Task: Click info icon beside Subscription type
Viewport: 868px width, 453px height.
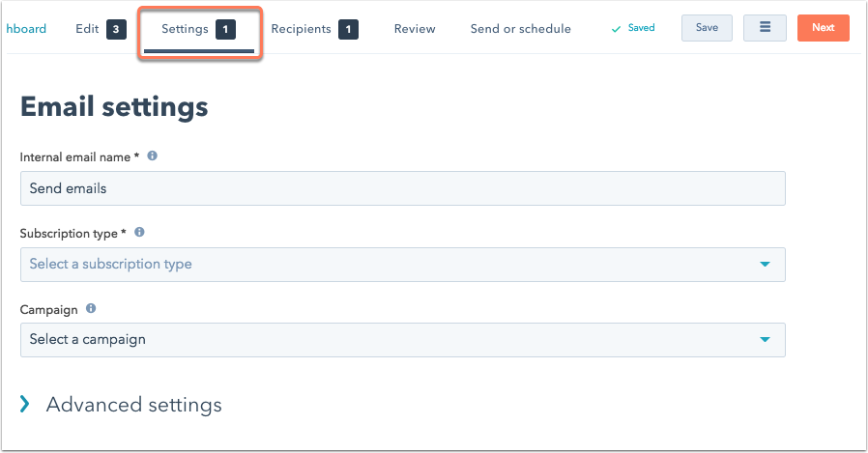Action: click(x=139, y=233)
